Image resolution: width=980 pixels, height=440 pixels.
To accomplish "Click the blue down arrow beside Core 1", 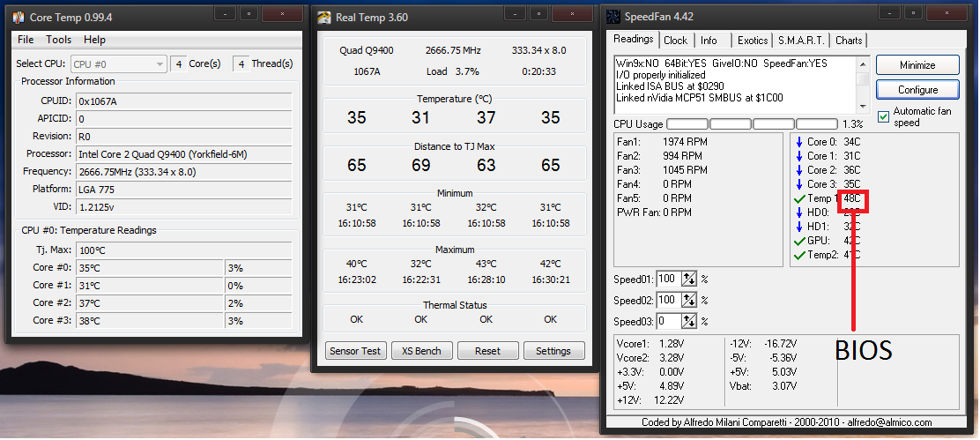I will [x=798, y=156].
